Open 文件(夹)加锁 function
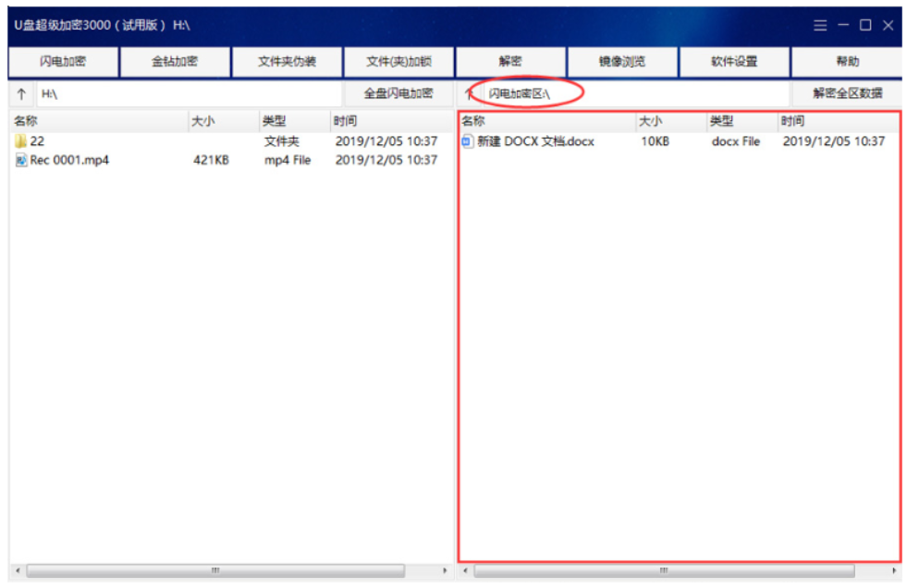 click(398, 62)
